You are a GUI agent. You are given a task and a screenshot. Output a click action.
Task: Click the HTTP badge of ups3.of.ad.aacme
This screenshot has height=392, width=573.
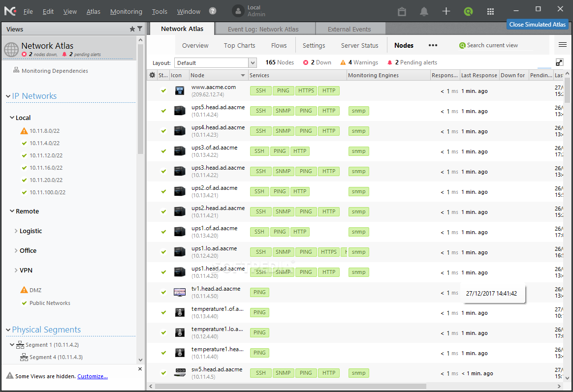click(x=300, y=151)
